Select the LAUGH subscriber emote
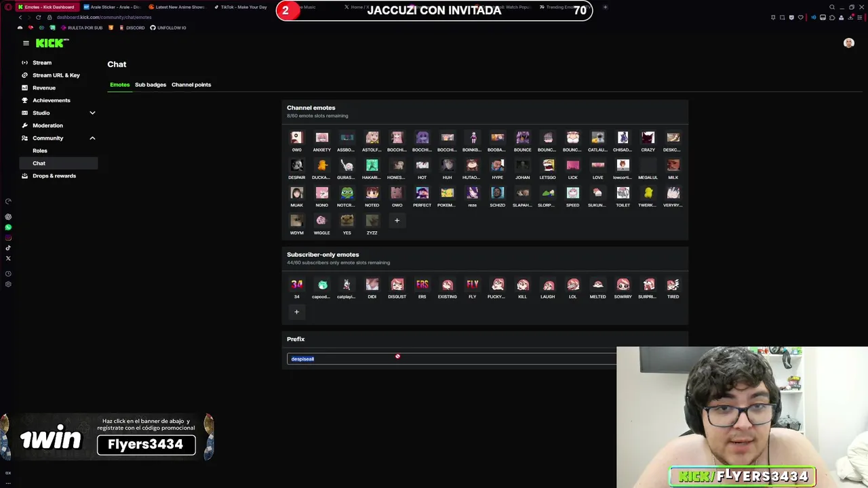868x488 pixels. pos(547,289)
